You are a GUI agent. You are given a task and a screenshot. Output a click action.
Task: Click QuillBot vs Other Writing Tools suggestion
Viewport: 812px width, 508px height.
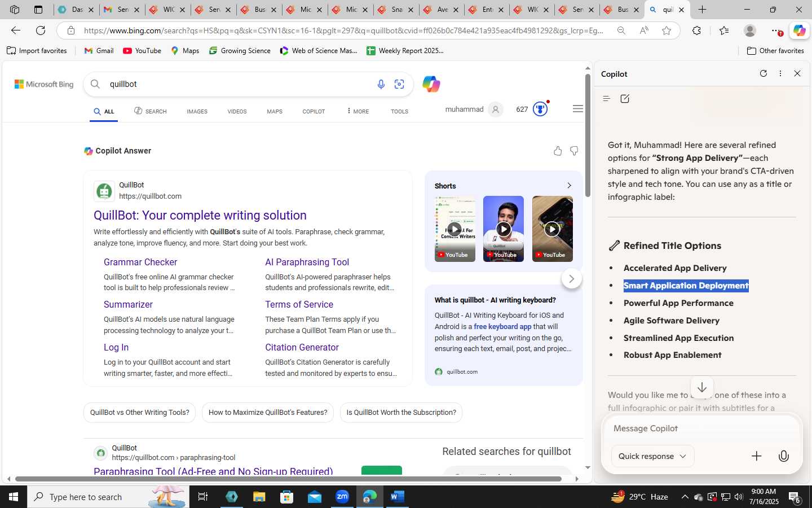140,413
